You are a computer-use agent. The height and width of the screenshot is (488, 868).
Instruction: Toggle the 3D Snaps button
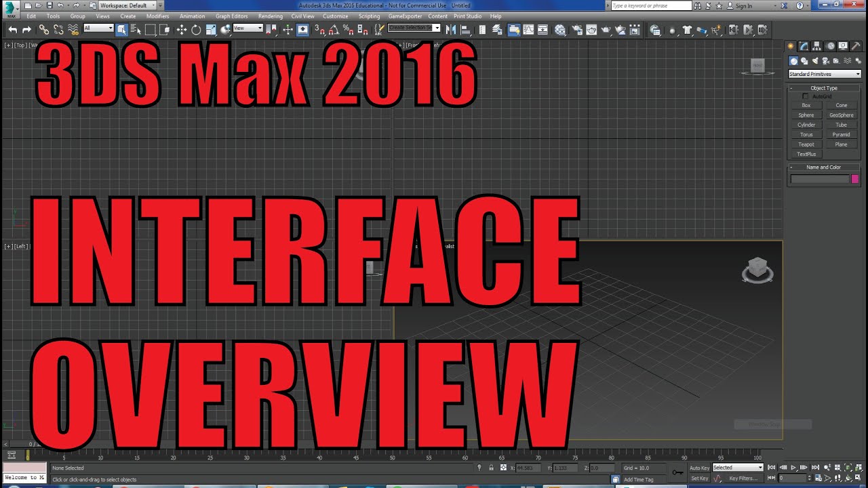319,29
